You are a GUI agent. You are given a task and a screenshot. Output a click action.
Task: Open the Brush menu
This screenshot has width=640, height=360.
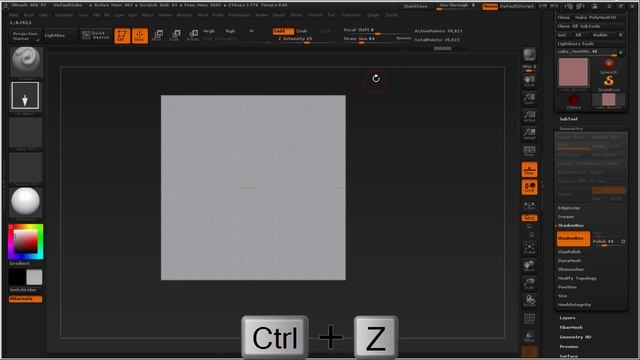29,15
